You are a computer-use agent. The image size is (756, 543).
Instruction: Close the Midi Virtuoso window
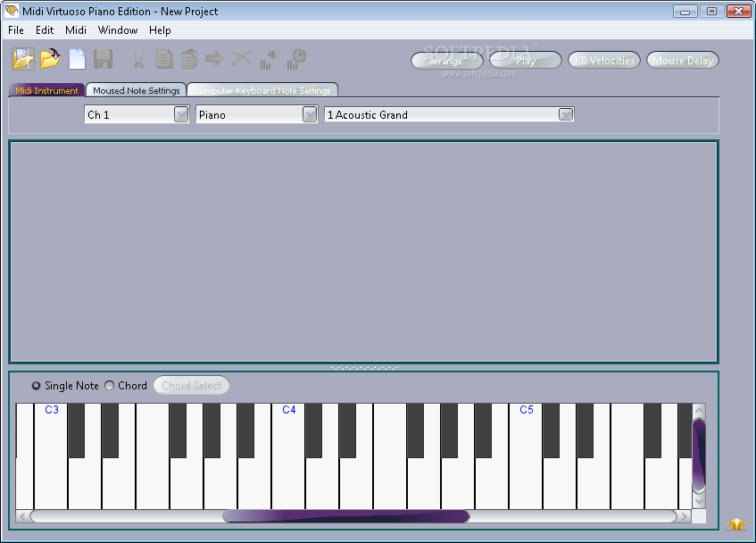[739, 11]
